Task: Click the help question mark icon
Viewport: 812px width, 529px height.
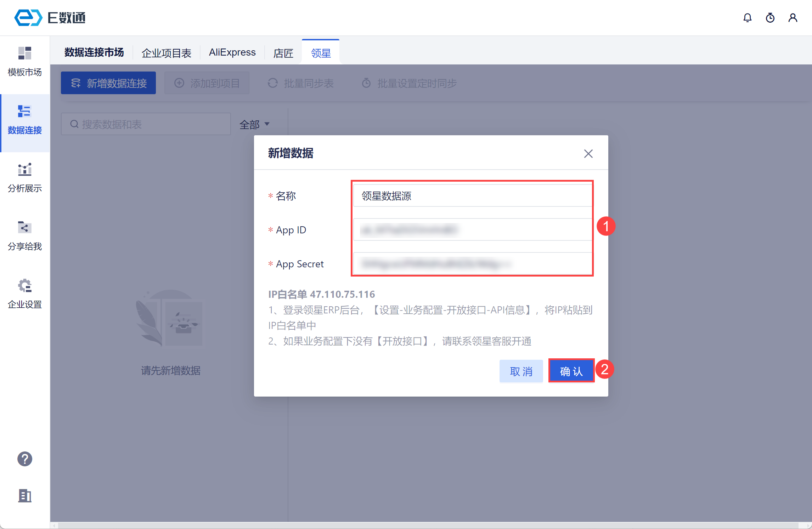Action: pos(25,459)
